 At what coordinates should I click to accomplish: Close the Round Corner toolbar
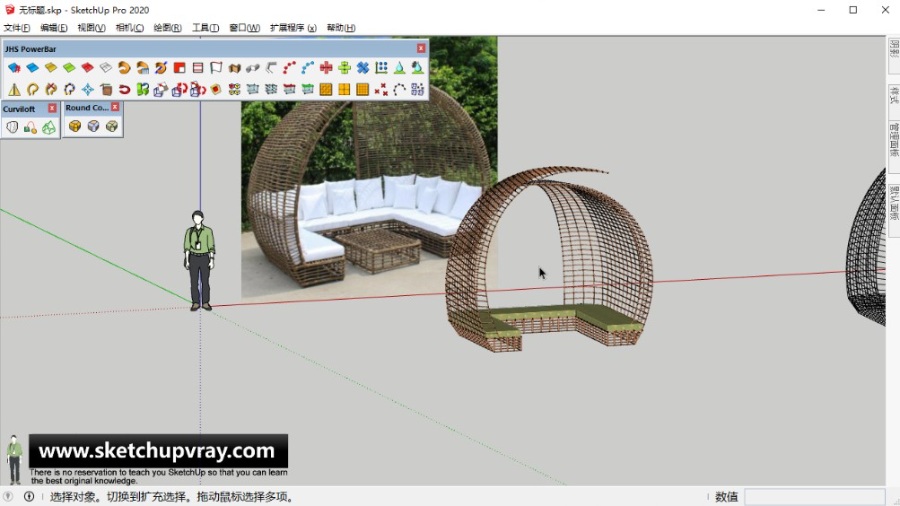pos(115,107)
